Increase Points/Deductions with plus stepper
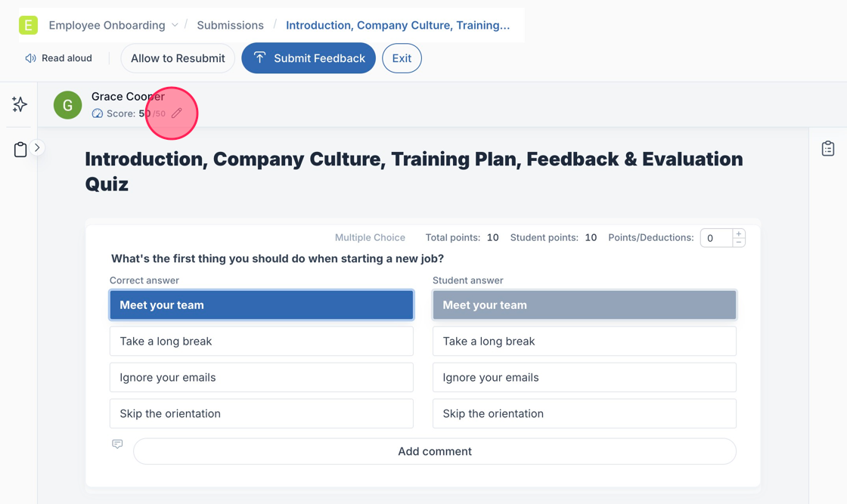 [739, 233]
